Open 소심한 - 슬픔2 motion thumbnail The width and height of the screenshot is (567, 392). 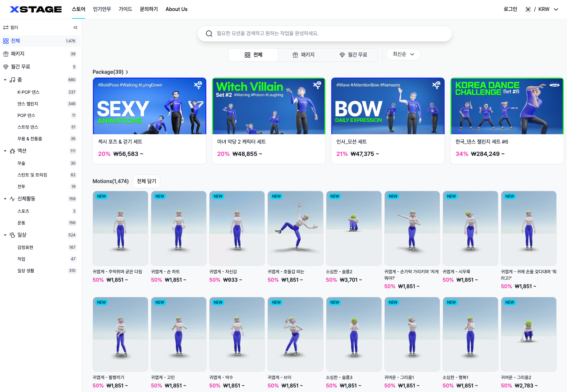coord(354,228)
